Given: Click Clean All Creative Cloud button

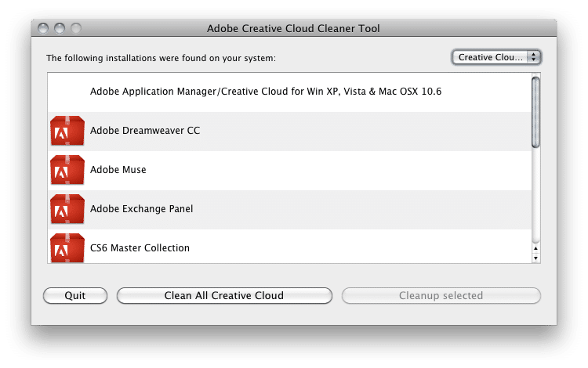Looking at the screenshot, I should coord(224,295).
